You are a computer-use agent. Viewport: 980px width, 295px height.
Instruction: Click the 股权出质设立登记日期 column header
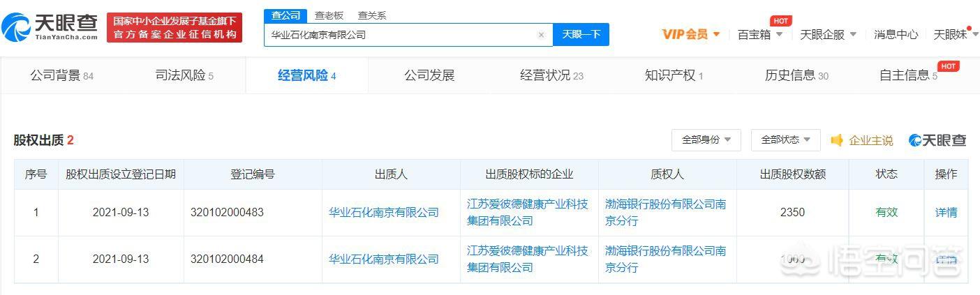pos(121,174)
